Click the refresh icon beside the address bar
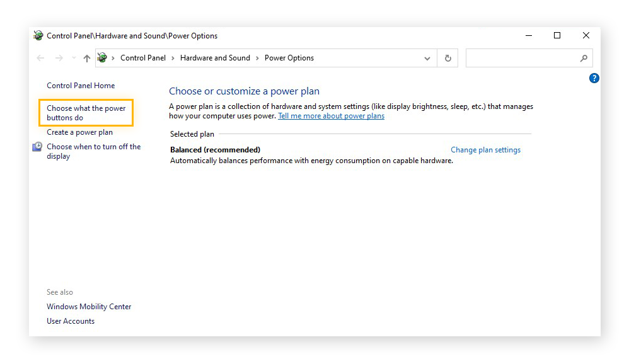Viewport: 629px width, 364px height. coord(447,58)
